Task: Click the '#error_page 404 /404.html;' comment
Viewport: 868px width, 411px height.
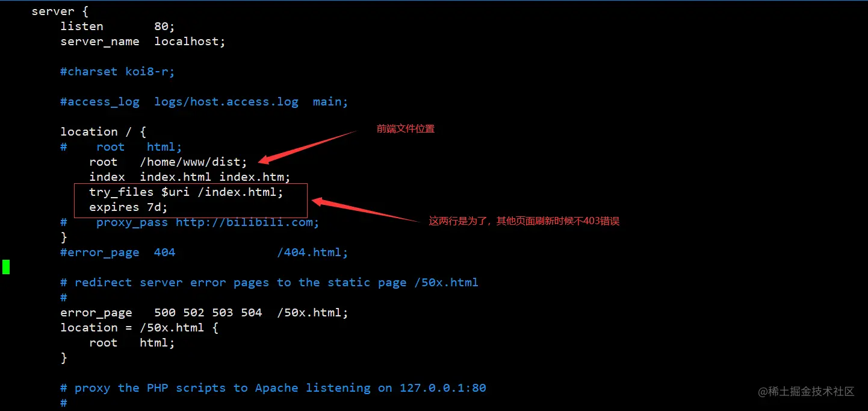Action: pyautogui.click(x=204, y=253)
